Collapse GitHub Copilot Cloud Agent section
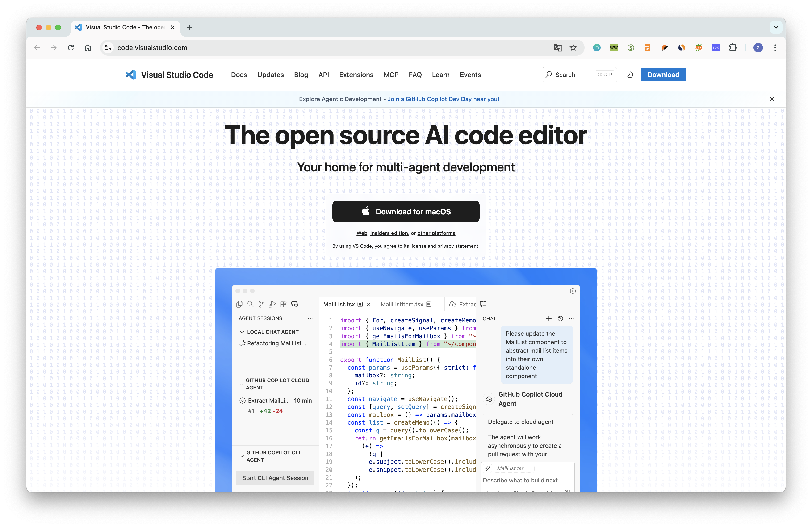The height and width of the screenshot is (527, 812). click(242, 384)
